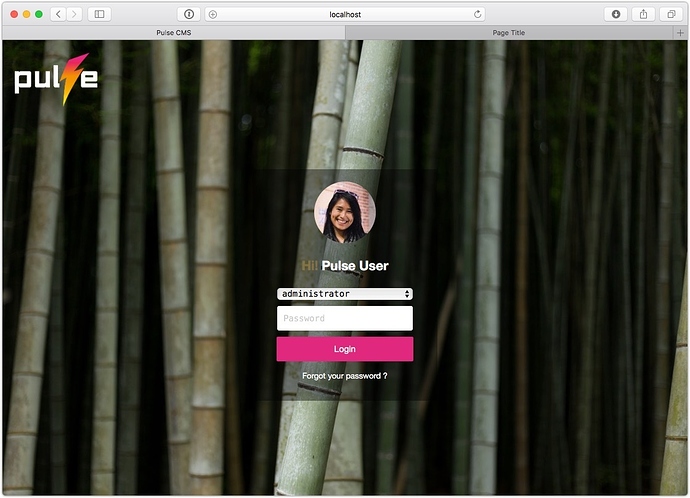Toggle the Safari sidebar button
Screen dimensions: 690x498
point(99,14)
